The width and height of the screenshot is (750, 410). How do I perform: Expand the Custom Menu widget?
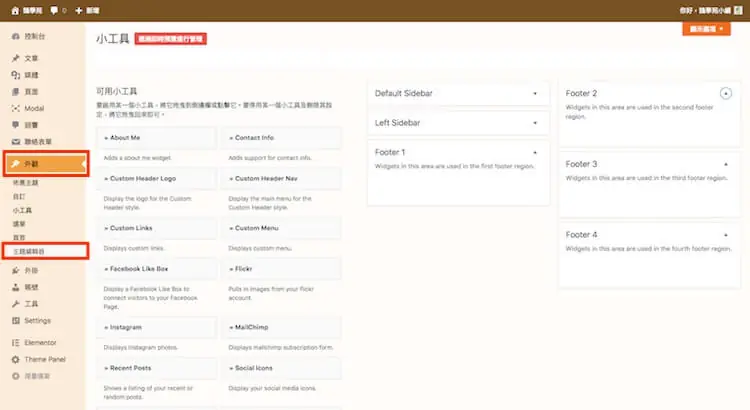coord(281,228)
